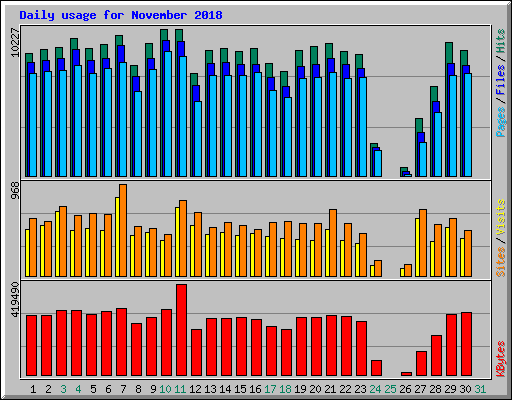Click the yellow sites bar for day 7
The image size is (512, 400).
coord(117,237)
